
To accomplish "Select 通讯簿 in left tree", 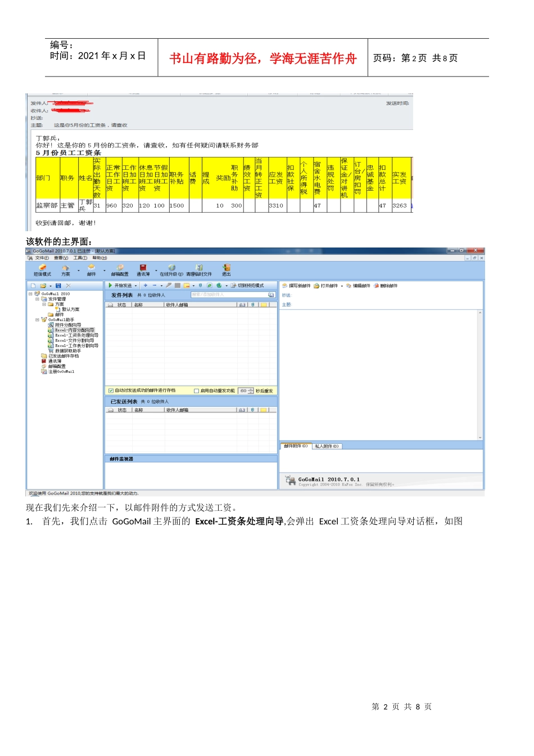I will [52, 361].
